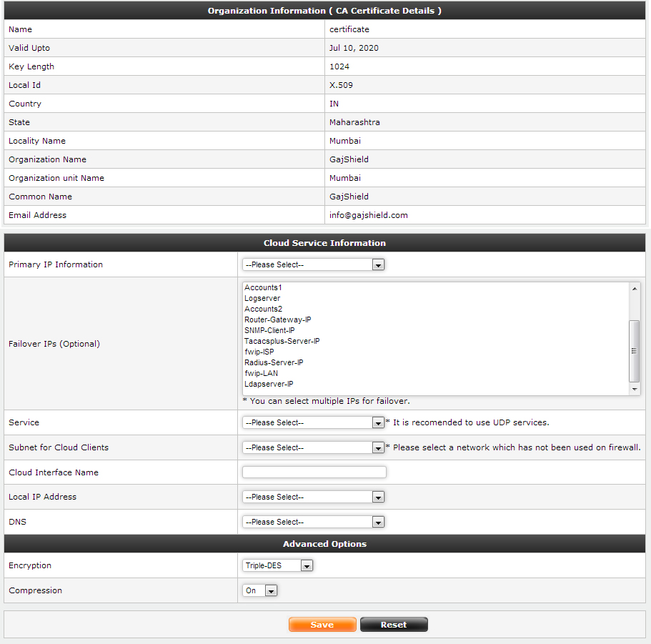The width and height of the screenshot is (651, 644).
Task: Click the orange Save button
Action: click(322, 625)
